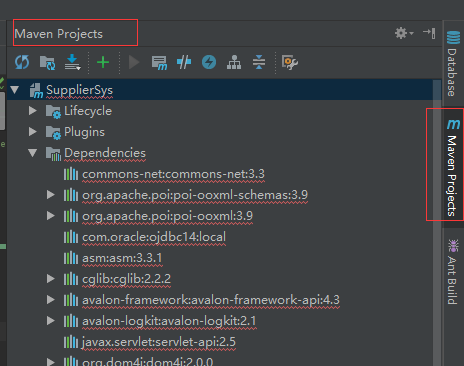Select javax.servlet:servlet-api:2.5 entry
The height and width of the screenshot is (366, 464).
pos(159,342)
